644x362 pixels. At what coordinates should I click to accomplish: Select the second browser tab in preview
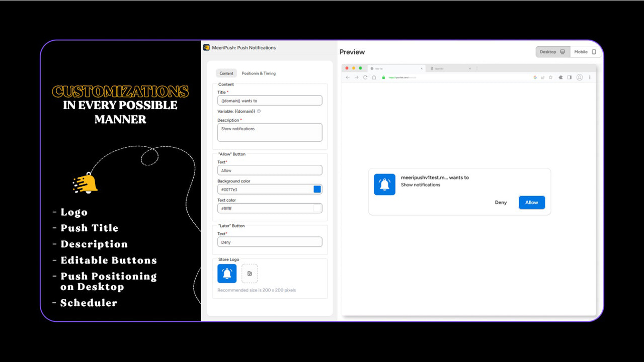[x=451, y=68]
